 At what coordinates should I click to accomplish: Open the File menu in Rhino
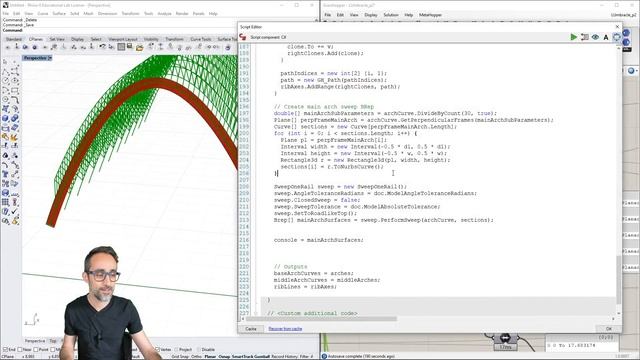pyautogui.click(x=6, y=13)
